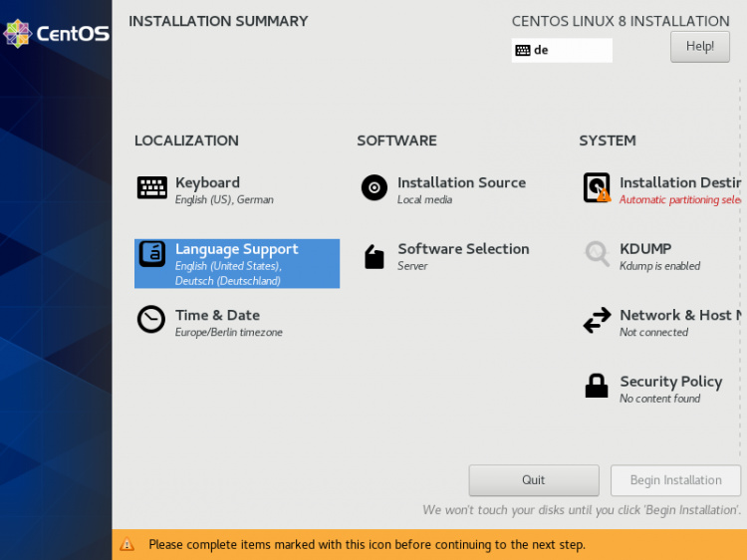Image resolution: width=747 pixels, height=560 pixels.
Task: Click the Network & Host arrows icon
Action: pos(597,321)
